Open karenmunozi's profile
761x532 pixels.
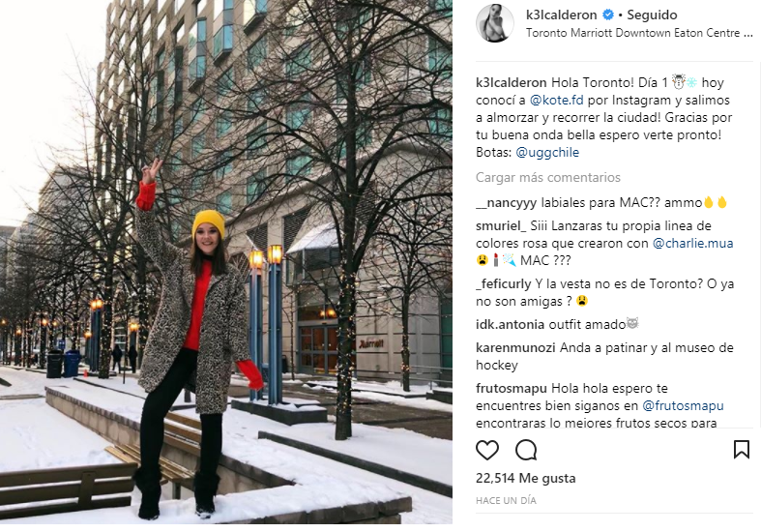(515, 347)
